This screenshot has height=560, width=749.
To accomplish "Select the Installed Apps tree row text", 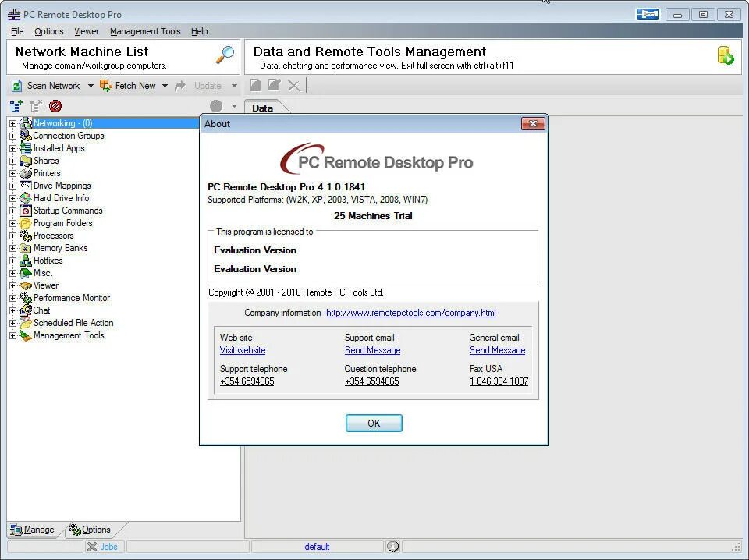I will click(x=59, y=148).
